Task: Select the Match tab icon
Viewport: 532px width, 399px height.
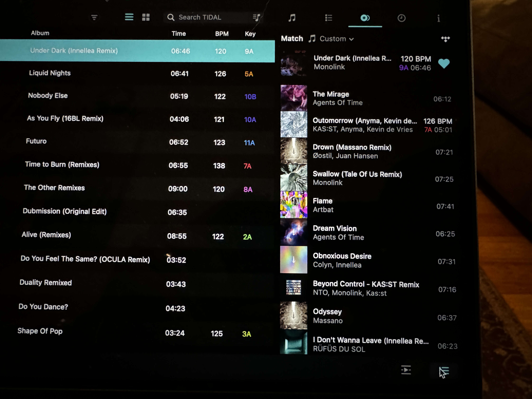Action: [x=365, y=18]
